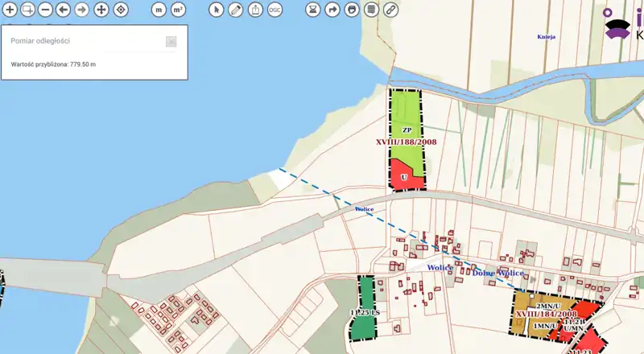Click the export/share map icon
This screenshot has width=644, height=354.
pyautogui.click(x=255, y=10)
